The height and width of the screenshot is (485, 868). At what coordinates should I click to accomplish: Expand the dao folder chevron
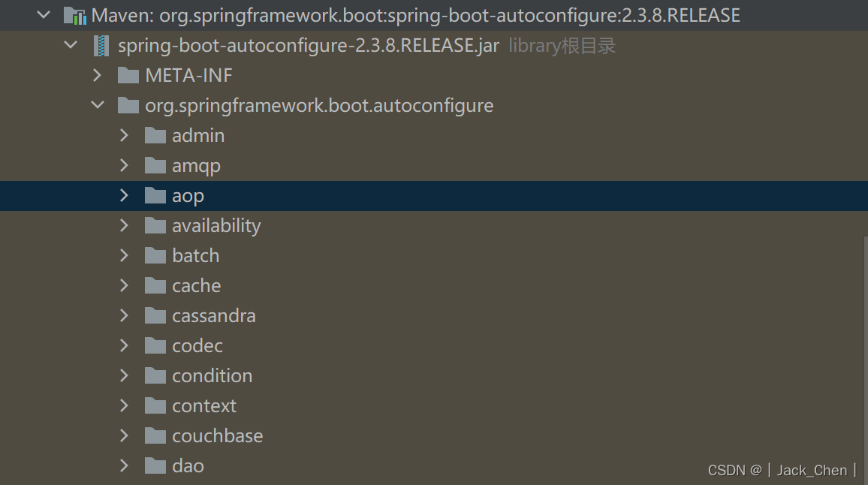[124, 465]
